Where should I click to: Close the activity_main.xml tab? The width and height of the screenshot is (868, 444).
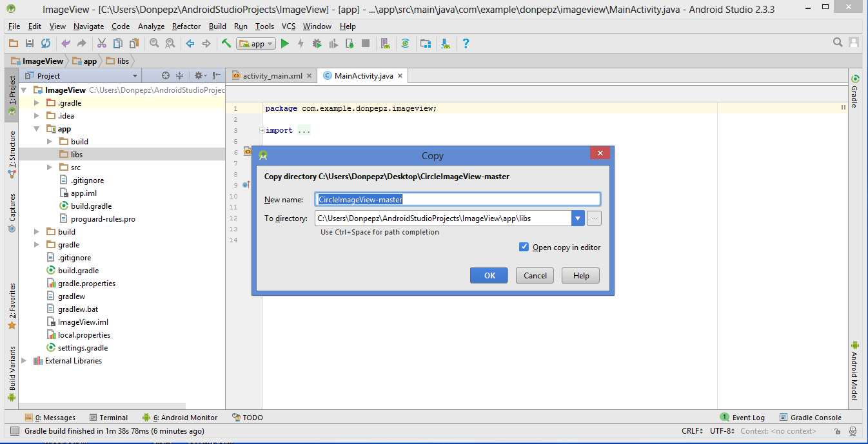pyautogui.click(x=310, y=75)
